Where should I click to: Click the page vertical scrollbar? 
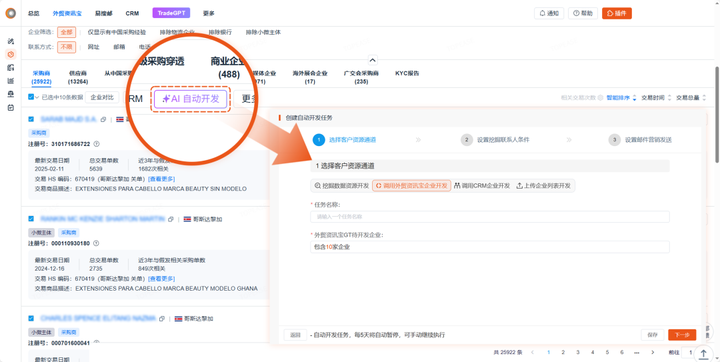click(717, 115)
